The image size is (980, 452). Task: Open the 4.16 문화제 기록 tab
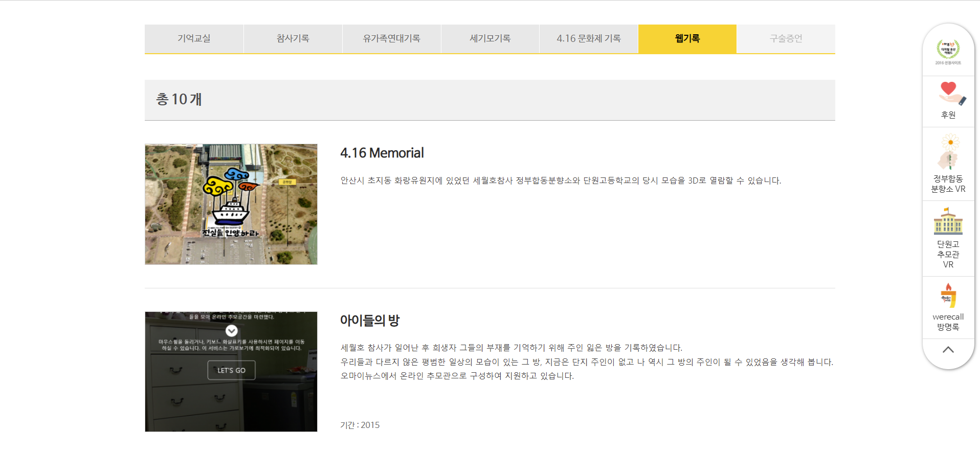(x=588, y=38)
